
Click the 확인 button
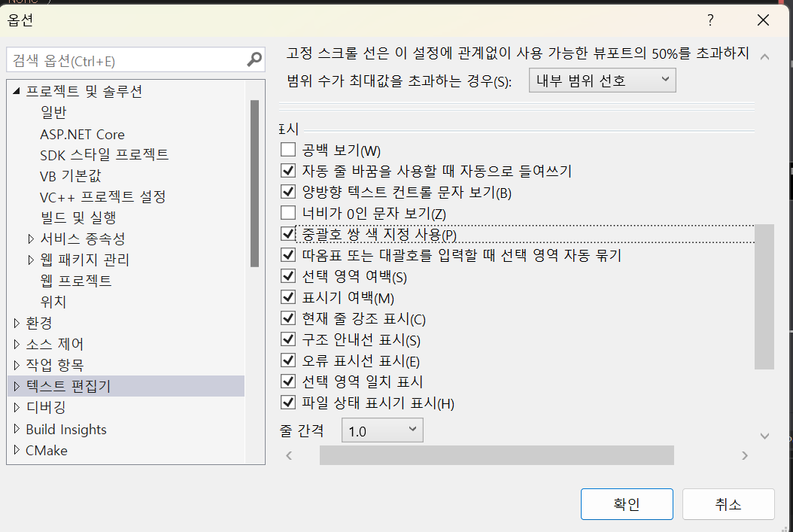(x=627, y=503)
